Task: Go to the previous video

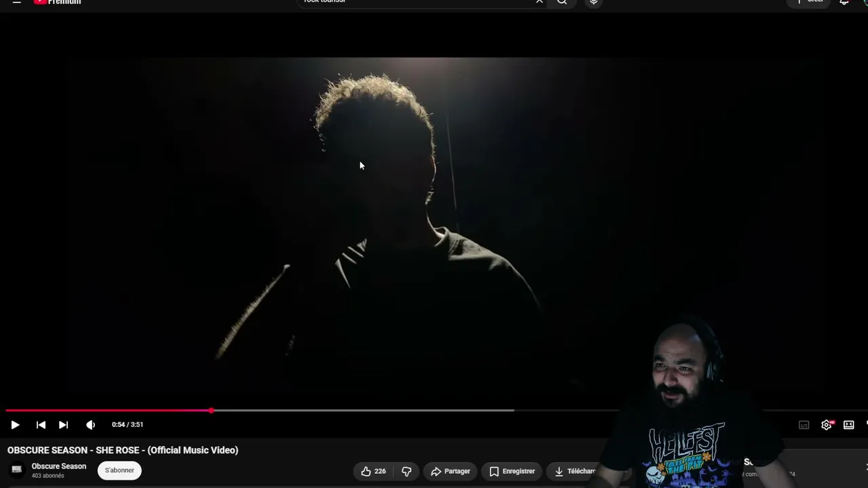Action: 41,425
